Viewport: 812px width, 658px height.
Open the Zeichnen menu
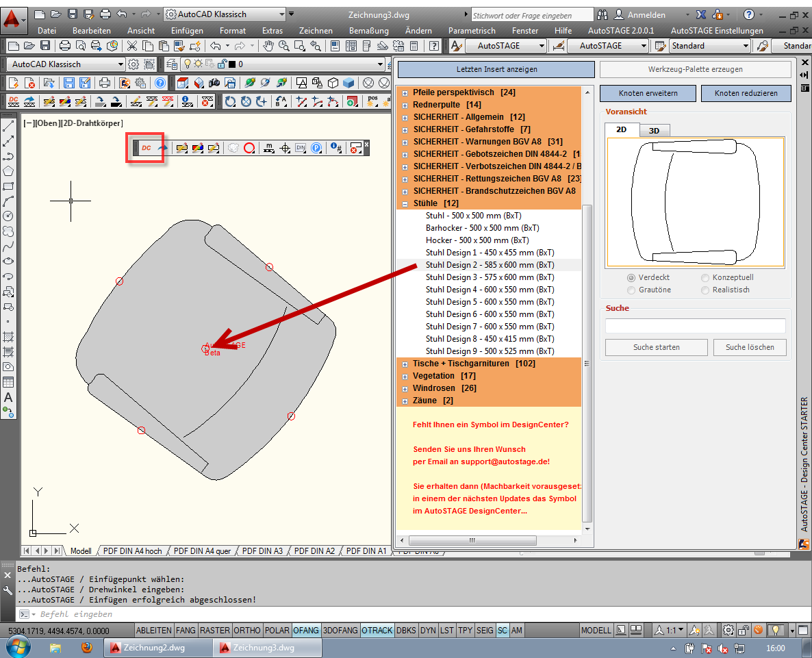click(x=316, y=31)
